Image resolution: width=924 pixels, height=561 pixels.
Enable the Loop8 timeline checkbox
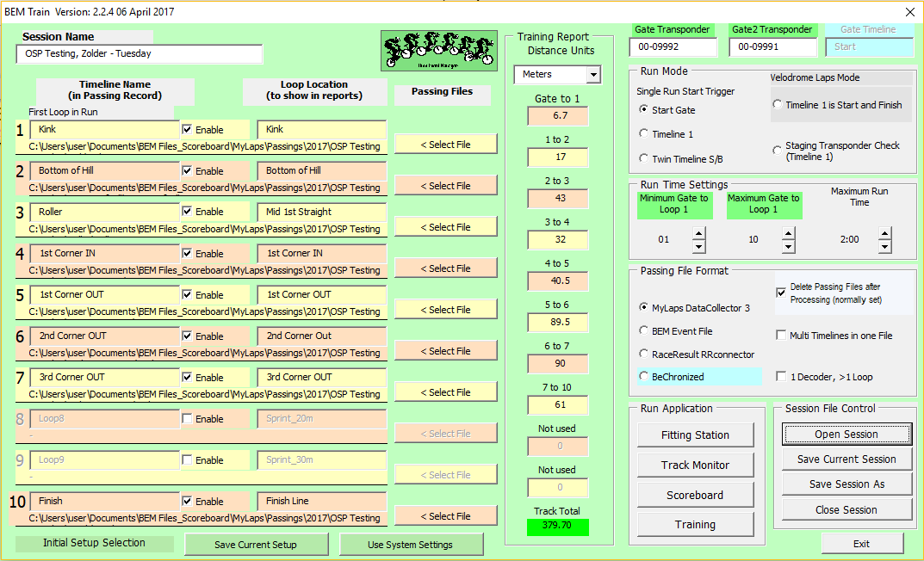click(x=187, y=418)
